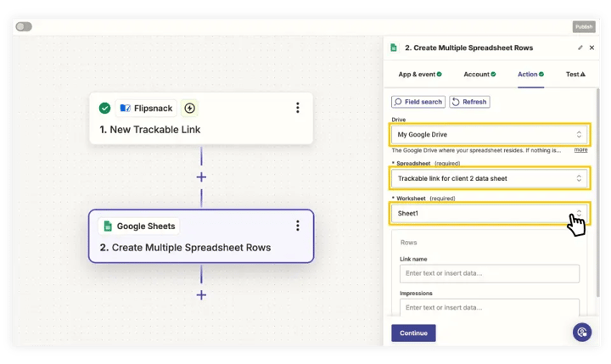The image size is (611, 364).
Task: Click the Google Sheets icon in panel header
Action: point(394,48)
